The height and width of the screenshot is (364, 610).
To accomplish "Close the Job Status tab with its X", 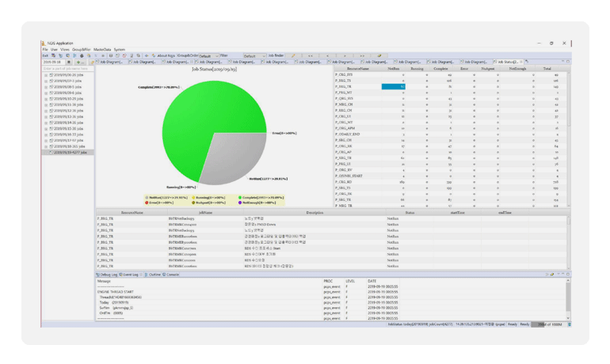I will (521, 62).
